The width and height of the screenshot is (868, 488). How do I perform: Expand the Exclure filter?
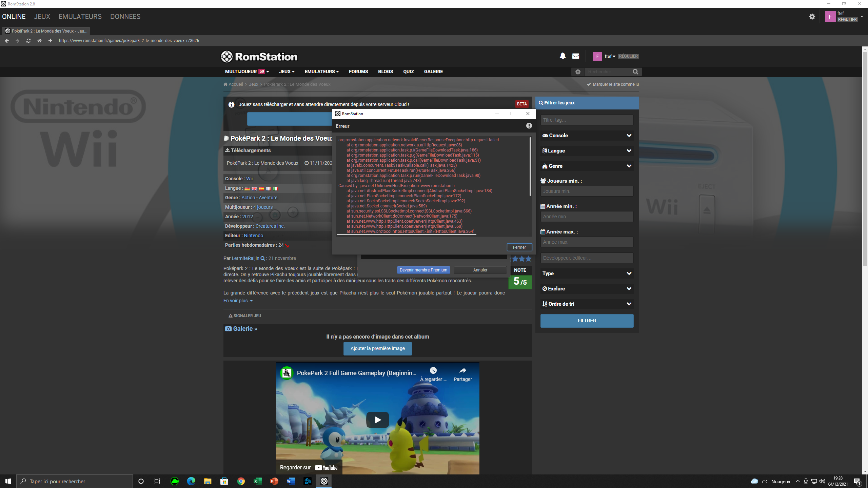pos(587,289)
